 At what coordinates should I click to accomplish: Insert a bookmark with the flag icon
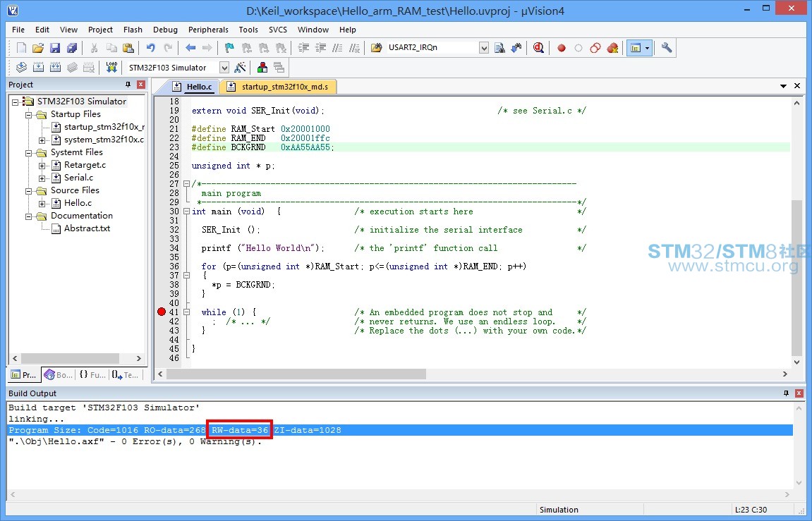[x=229, y=48]
